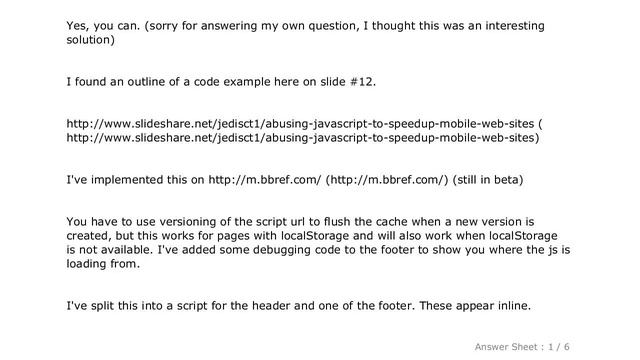Click the word 'solution)' on second line
Image resolution: width=640 pixels, height=360 pixels.
coord(90,40)
